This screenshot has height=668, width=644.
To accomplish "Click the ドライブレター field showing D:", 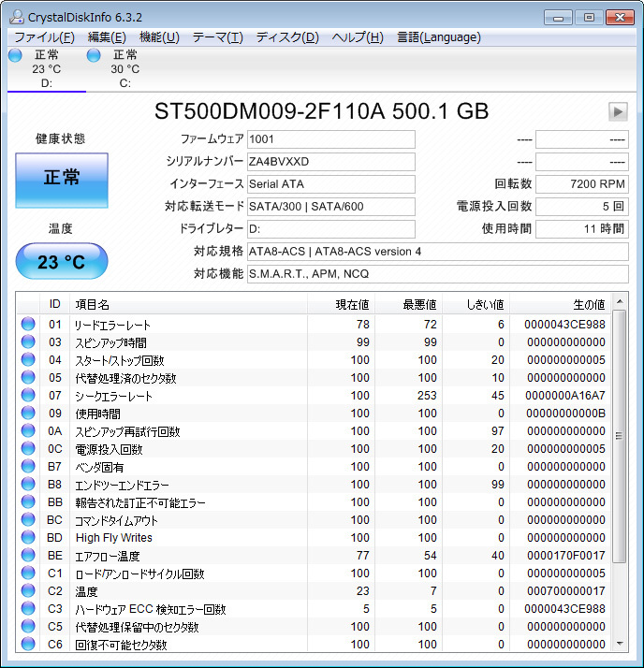I will [330, 229].
